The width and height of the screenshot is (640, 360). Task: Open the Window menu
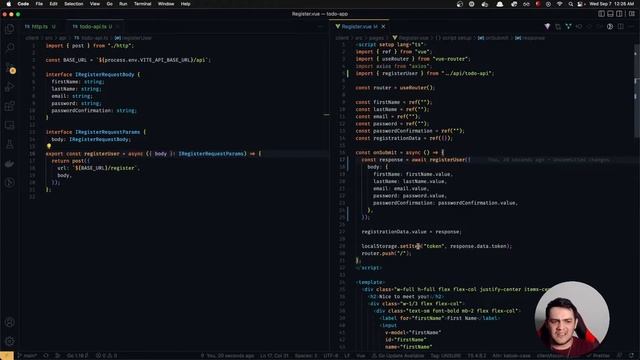(x=166, y=4)
